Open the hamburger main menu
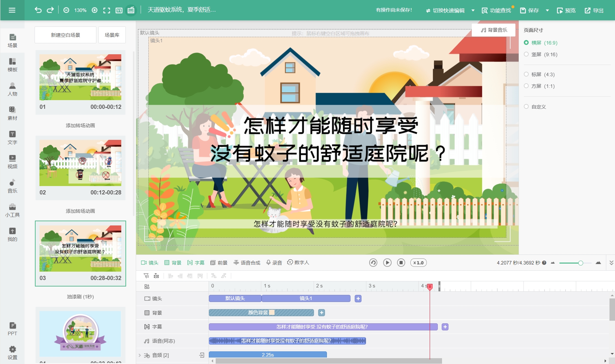 pos(12,10)
